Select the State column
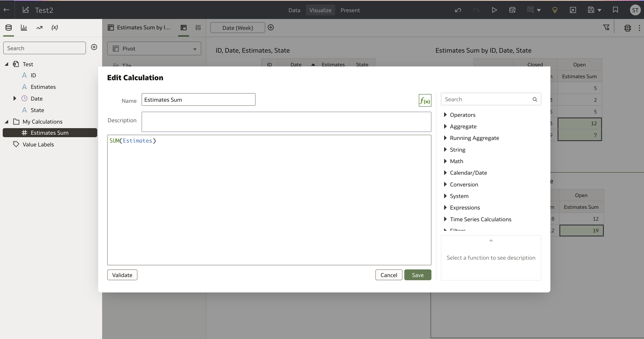 tap(37, 110)
